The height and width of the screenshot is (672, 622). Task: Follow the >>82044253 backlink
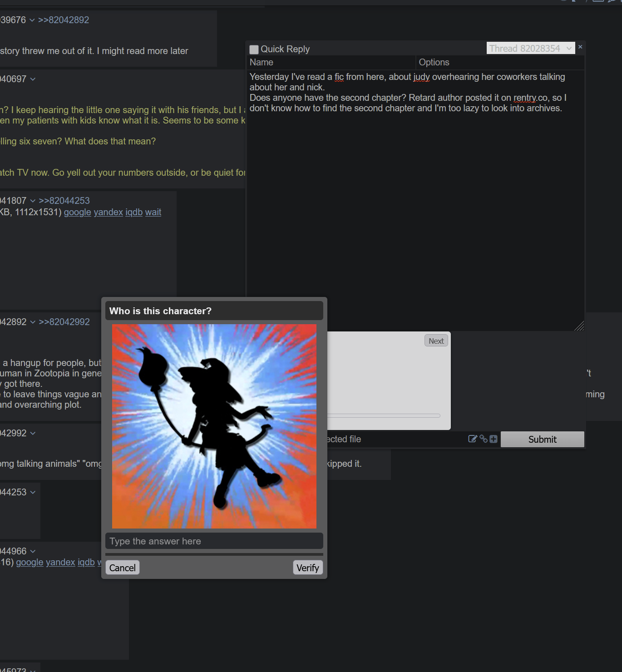click(x=64, y=201)
